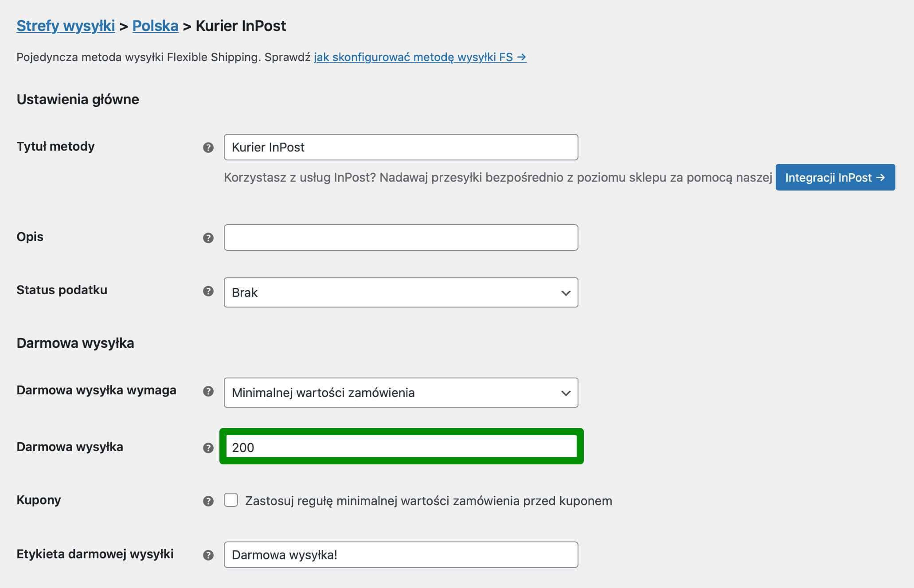Click help icon for Status podatku
Viewport: 914px width, 588px height.
pyautogui.click(x=208, y=291)
